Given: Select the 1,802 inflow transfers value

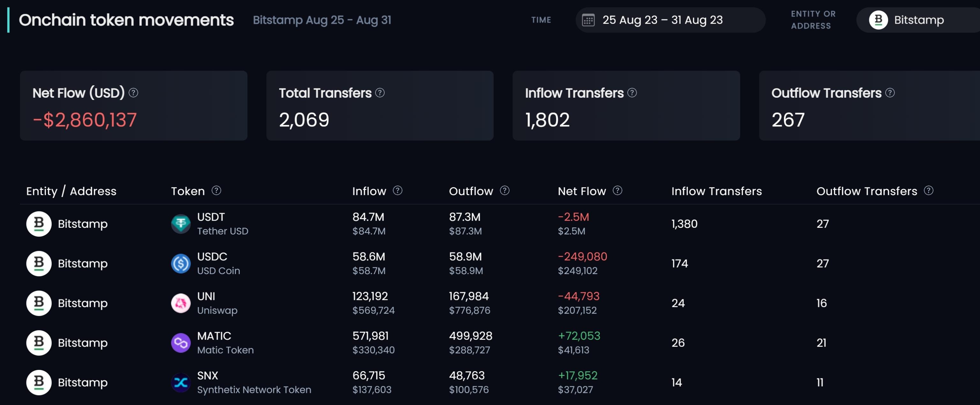Looking at the screenshot, I should tap(547, 120).
